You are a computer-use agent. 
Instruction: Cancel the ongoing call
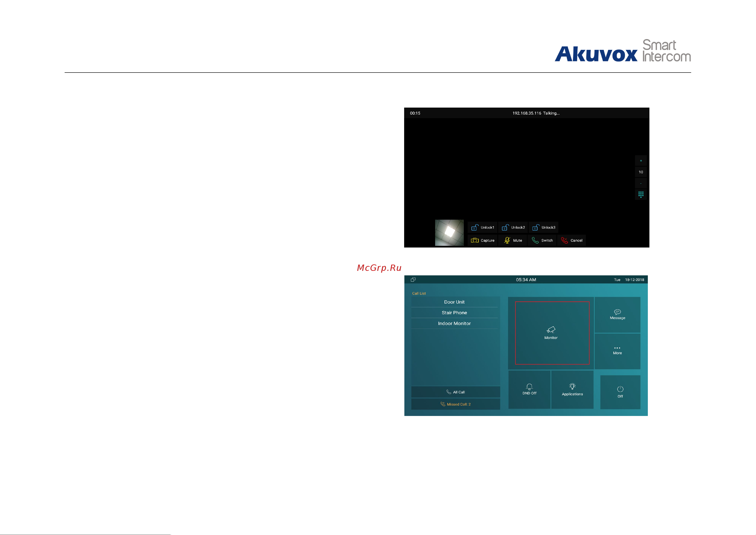pyautogui.click(x=572, y=240)
